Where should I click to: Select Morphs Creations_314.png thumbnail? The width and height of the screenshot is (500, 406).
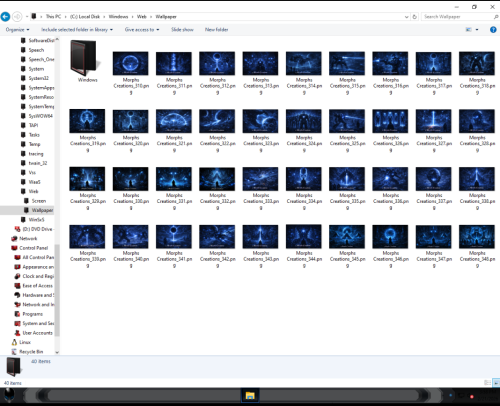(x=304, y=63)
